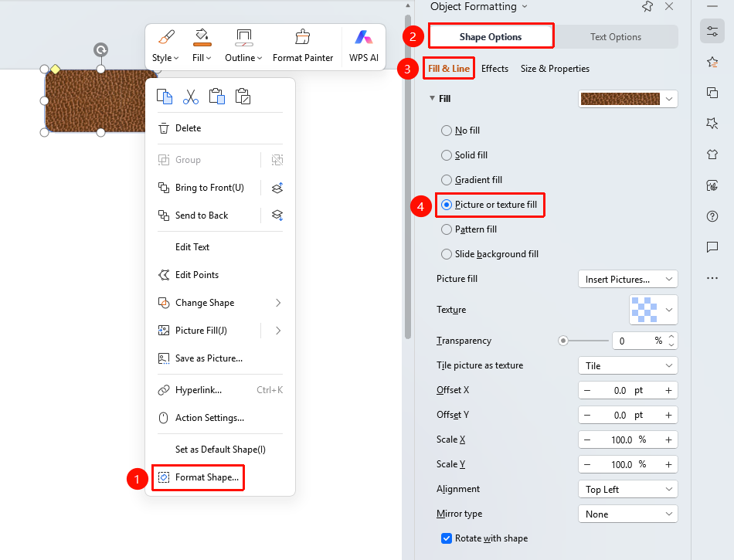
Task: Open the Effects section
Action: point(494,69)
